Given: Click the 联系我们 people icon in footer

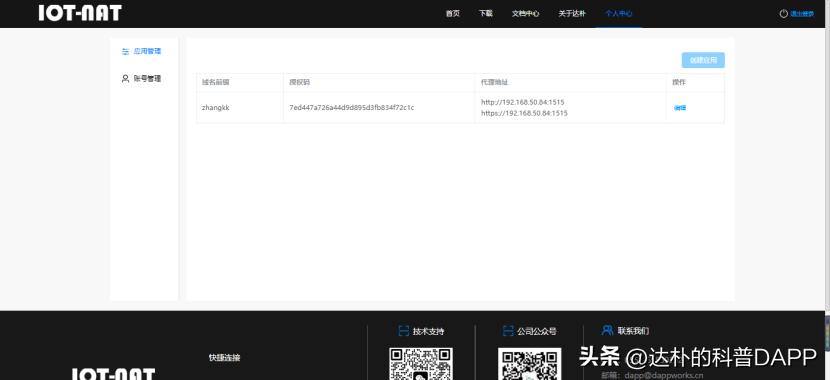Looking at the screenshot, I should pos(607,330).
